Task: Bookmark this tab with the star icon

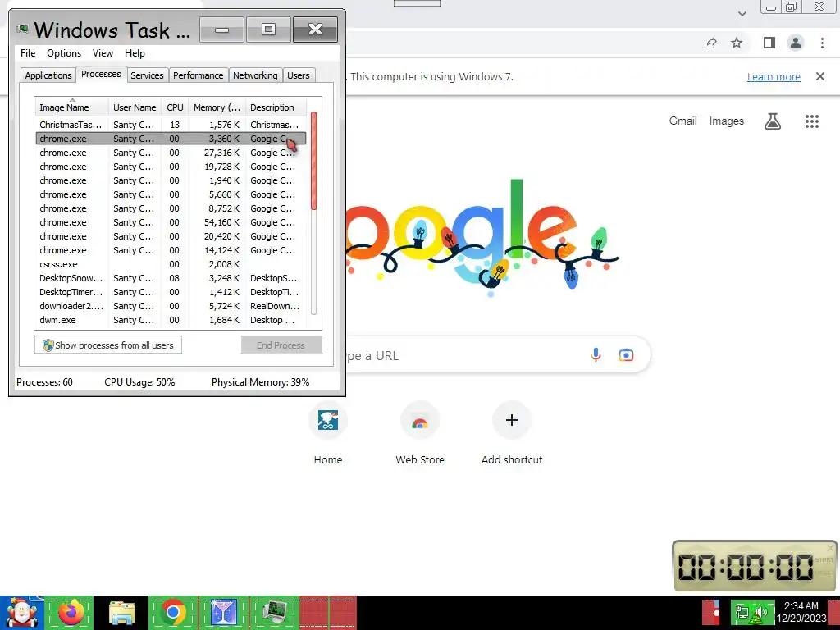Action: pos(737,43)
